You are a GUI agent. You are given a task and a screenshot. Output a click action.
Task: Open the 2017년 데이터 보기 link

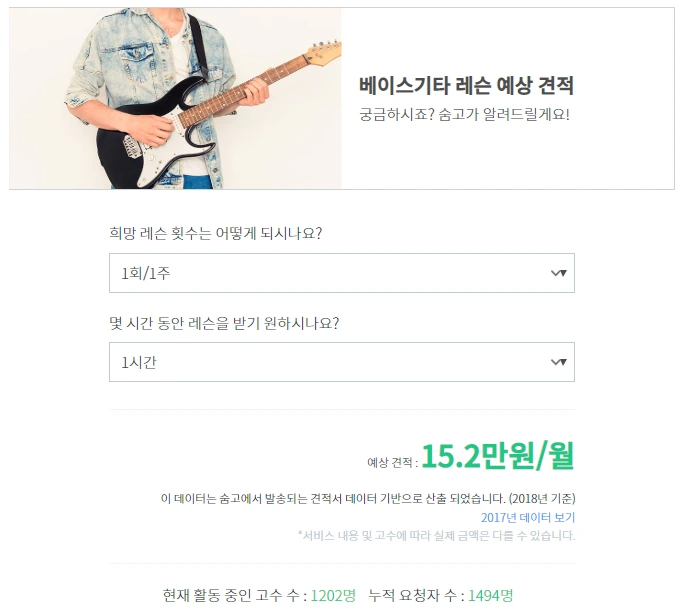pyautogui.click(x=528, y=517)
